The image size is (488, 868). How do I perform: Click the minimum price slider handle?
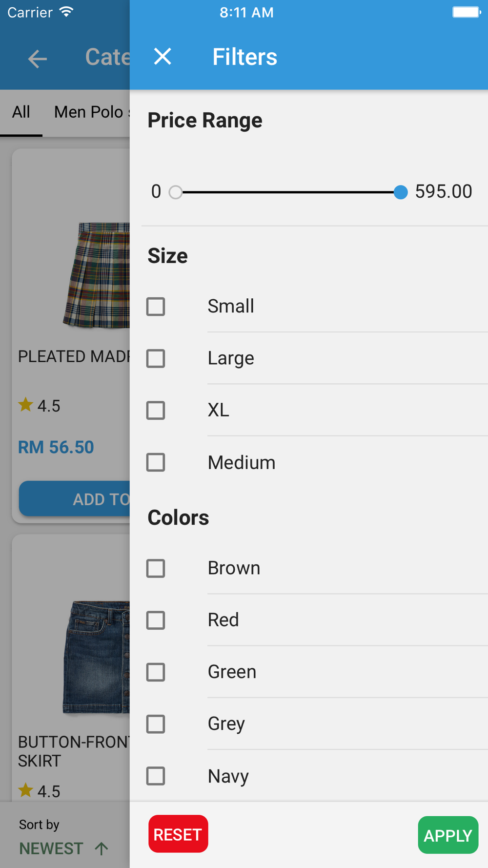pyautogui.click(x=176, y=192)
